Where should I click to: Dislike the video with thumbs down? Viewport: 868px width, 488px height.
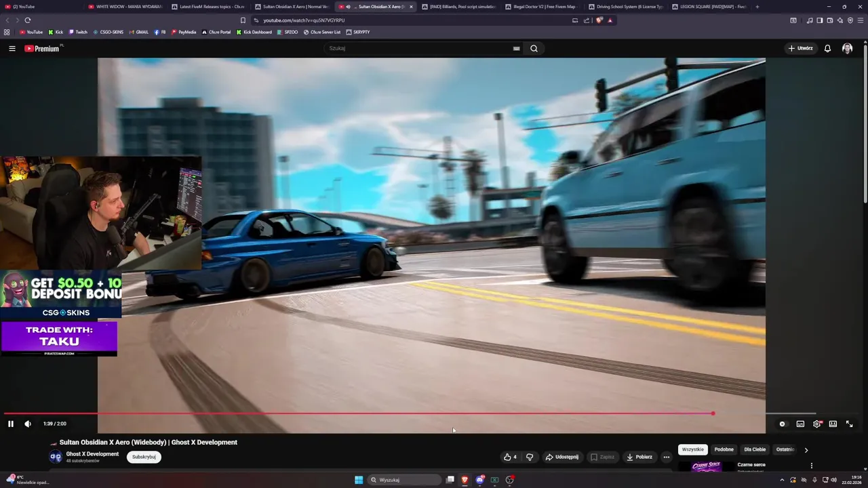coord(530,457)
